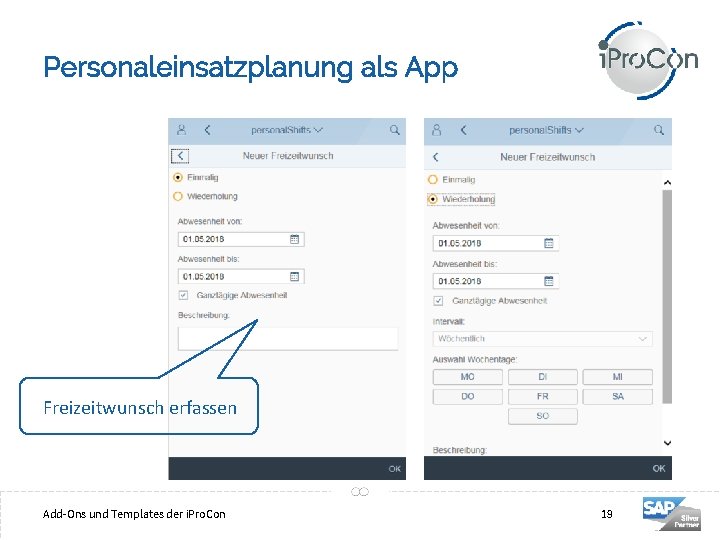Click vertical scrollbar thumb in right screen
This screenshot has width=720, height=540.
(x=668, y=297)
